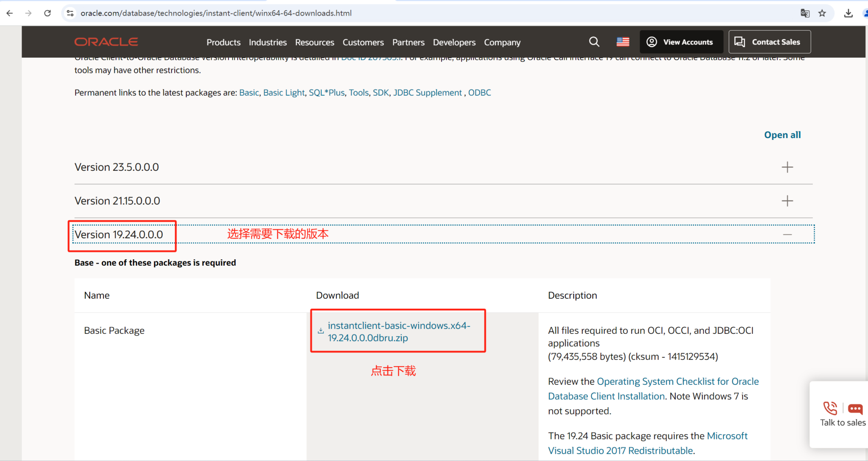Open the Developers menu
868x461 pixels.
454,42
